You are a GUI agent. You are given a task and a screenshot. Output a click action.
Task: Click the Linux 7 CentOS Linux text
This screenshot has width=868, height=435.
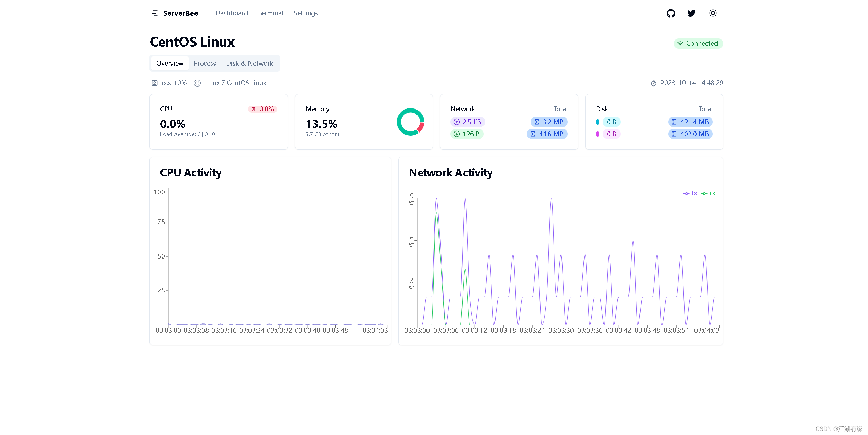click(235, 83)
